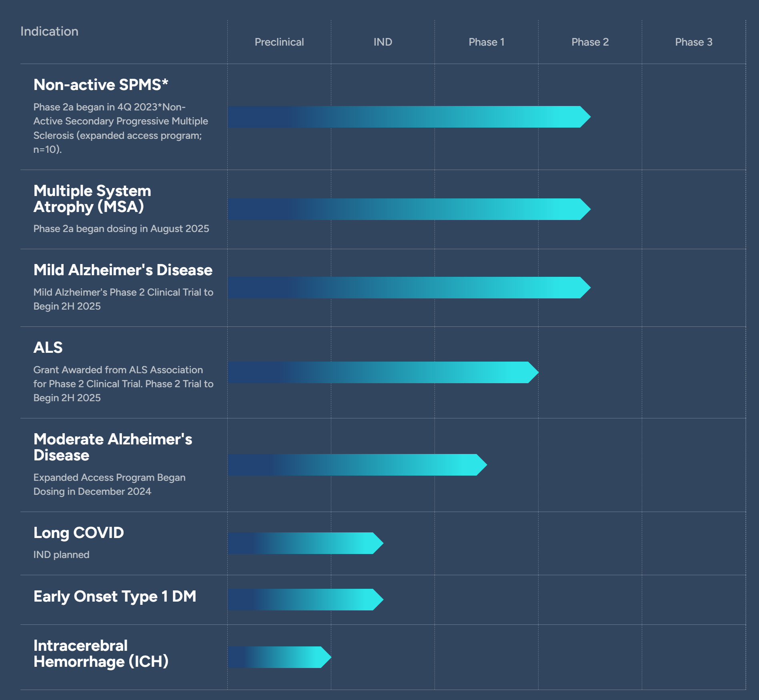This screenshot has width=759, height=700.
Task: Click the Early Onset Type 1 DM bar
Action: coord(305,600)
